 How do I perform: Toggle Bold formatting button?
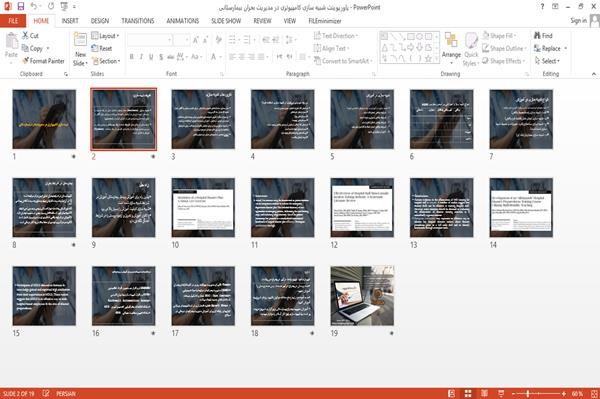(x=132, y=57)
